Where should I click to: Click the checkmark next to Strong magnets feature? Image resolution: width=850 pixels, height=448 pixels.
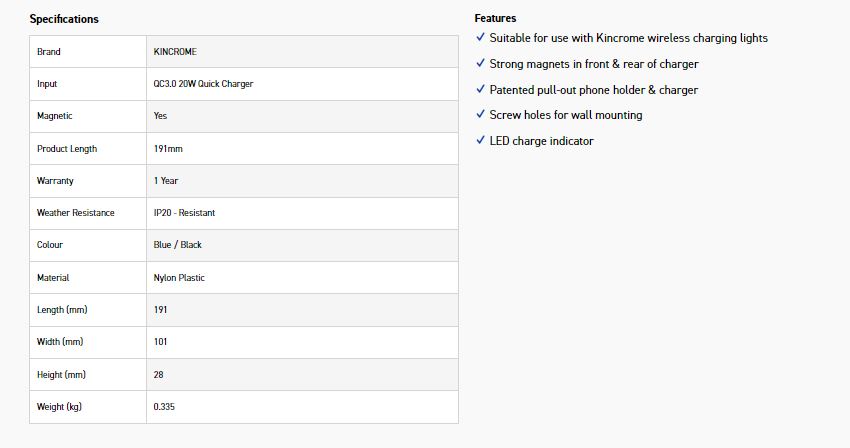click(x=481, y=64)
